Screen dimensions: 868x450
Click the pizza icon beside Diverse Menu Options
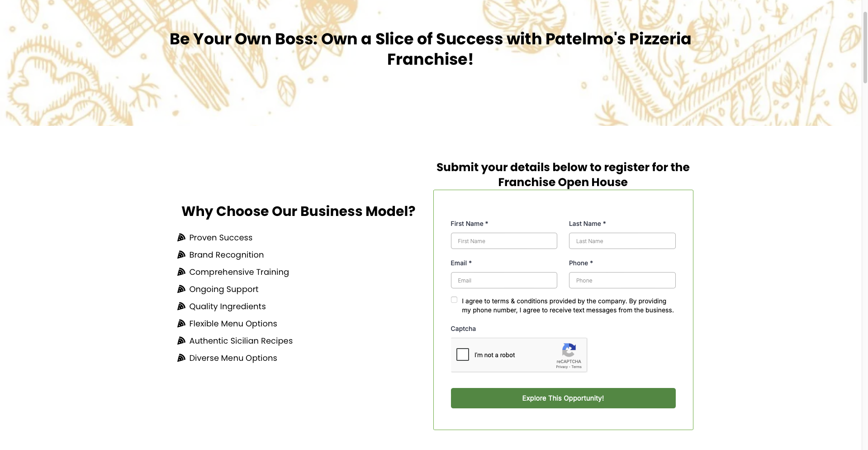point(181,358)
